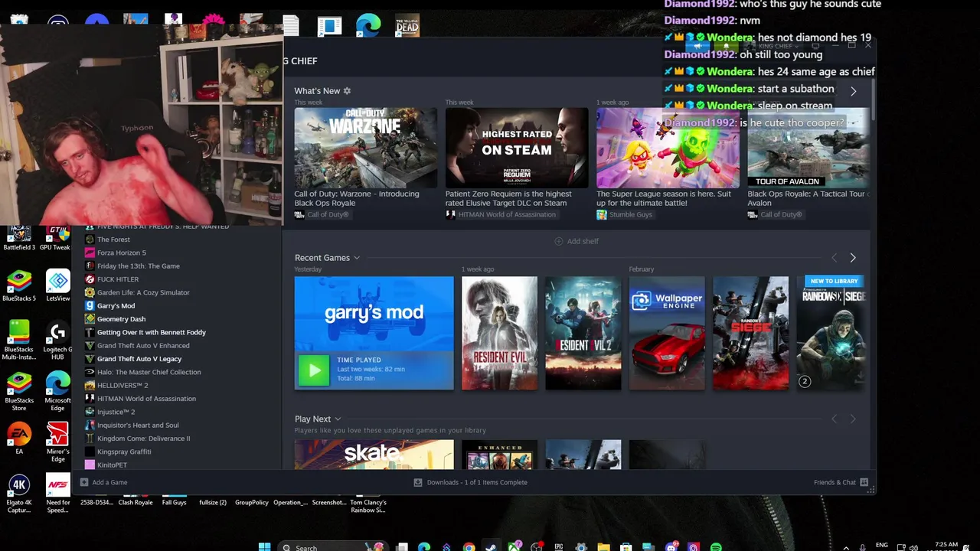The width and height of the screenshot is (980, 551).
Task: Open Mirror's Edge desktop shortcut
Action: pos(57,442)
